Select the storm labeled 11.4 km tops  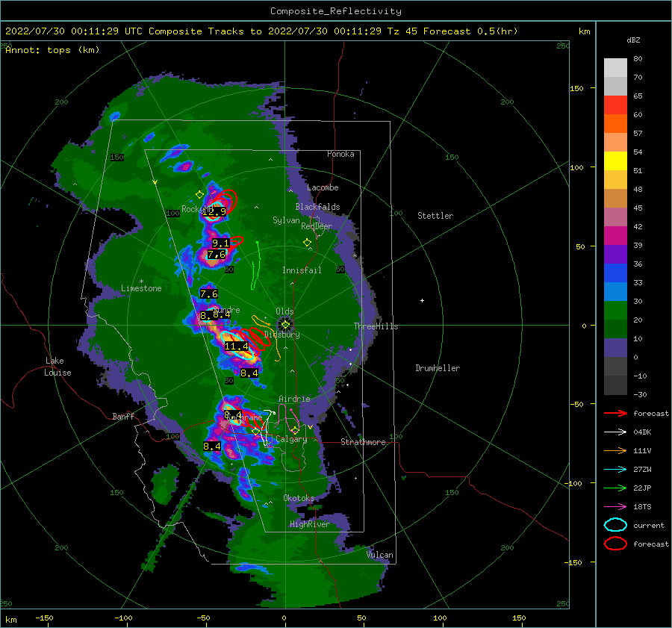pos(236,346)
